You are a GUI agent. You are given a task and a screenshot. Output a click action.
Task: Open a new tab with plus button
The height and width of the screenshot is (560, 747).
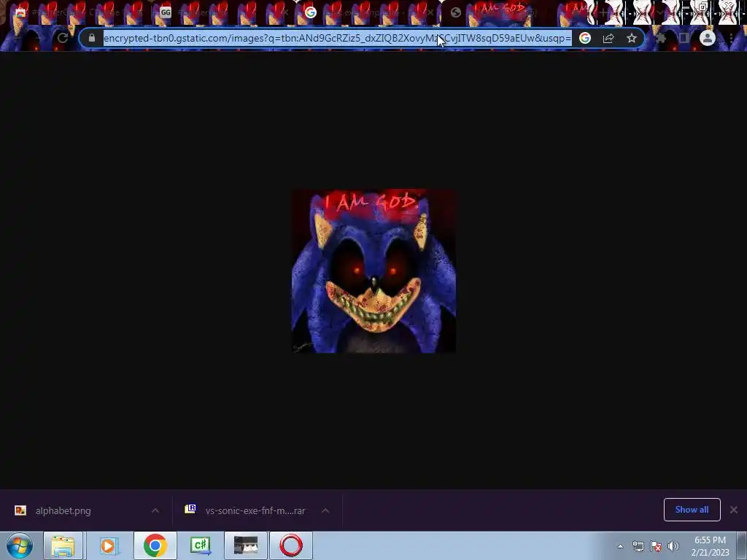click(x=603, y=13)
